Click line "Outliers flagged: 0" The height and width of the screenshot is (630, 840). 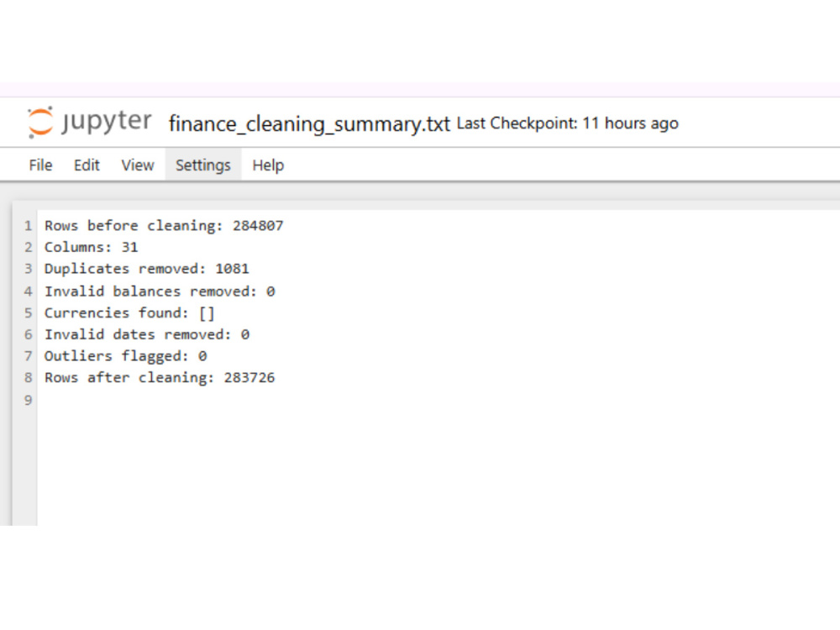coord(125,355)
